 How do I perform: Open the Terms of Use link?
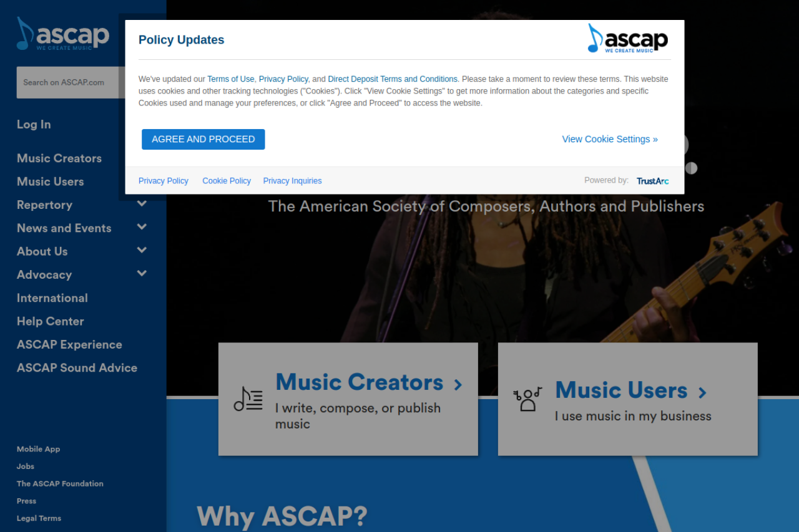[x=230, y=79]
